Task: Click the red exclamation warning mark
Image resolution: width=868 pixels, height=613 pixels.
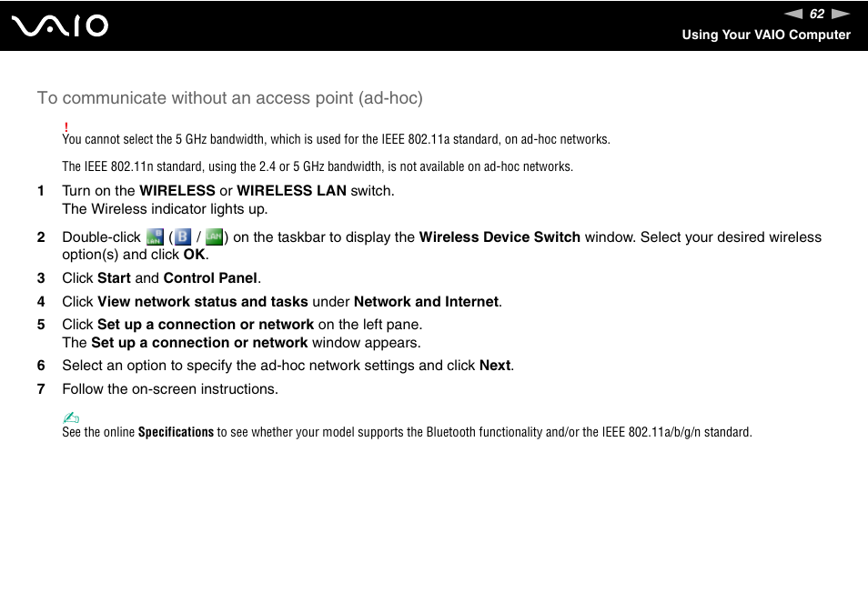Action: click(x=66, y=127)
